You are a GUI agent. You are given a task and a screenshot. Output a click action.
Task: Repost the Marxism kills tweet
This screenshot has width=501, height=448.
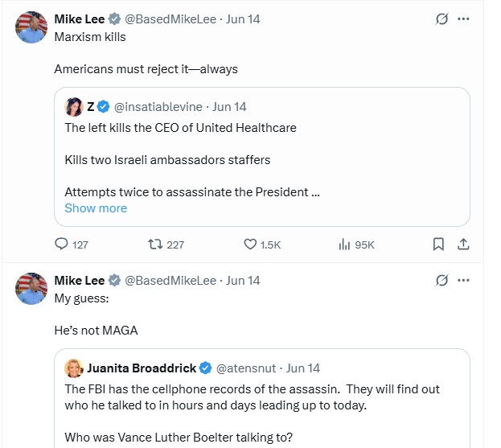[x=155, y=245]
